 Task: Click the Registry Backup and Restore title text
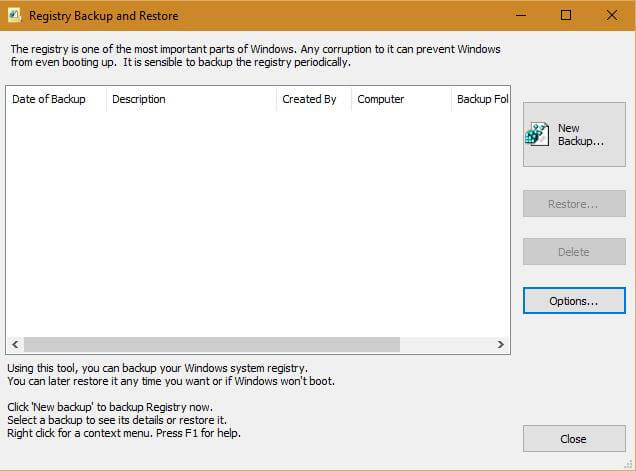[103, 16]
